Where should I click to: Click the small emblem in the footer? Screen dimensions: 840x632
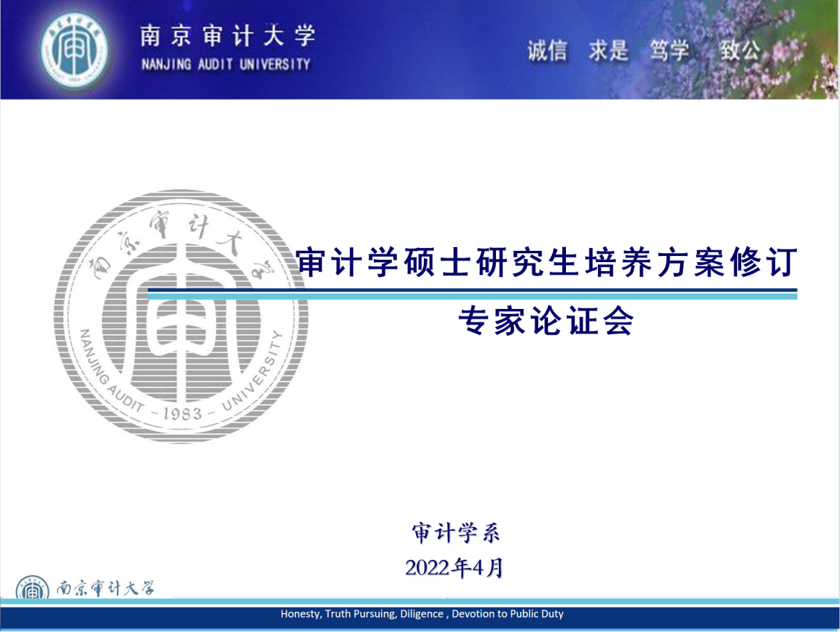31,588
